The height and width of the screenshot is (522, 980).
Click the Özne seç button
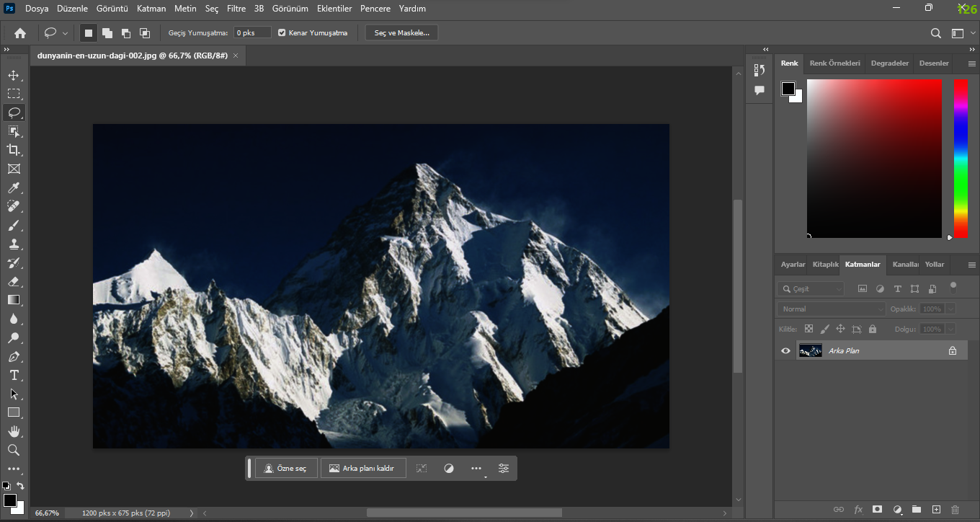[x=286, y=469]
